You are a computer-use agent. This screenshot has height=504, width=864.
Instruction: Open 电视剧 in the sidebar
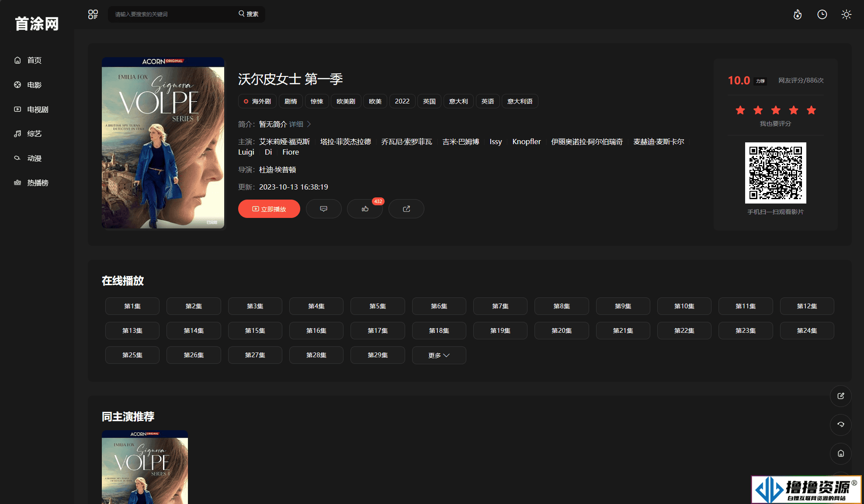click(x=31, y=109)
